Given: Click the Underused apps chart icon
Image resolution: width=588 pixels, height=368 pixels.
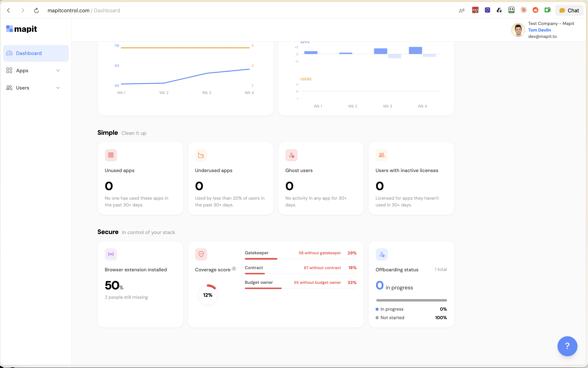Looking at the screenshot, I should point(201,155).
